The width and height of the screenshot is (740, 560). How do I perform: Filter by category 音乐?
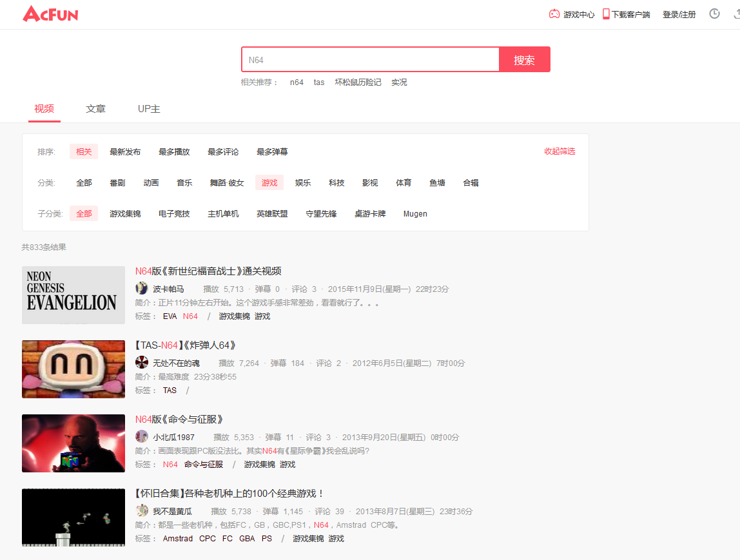(x=184, y=183)
